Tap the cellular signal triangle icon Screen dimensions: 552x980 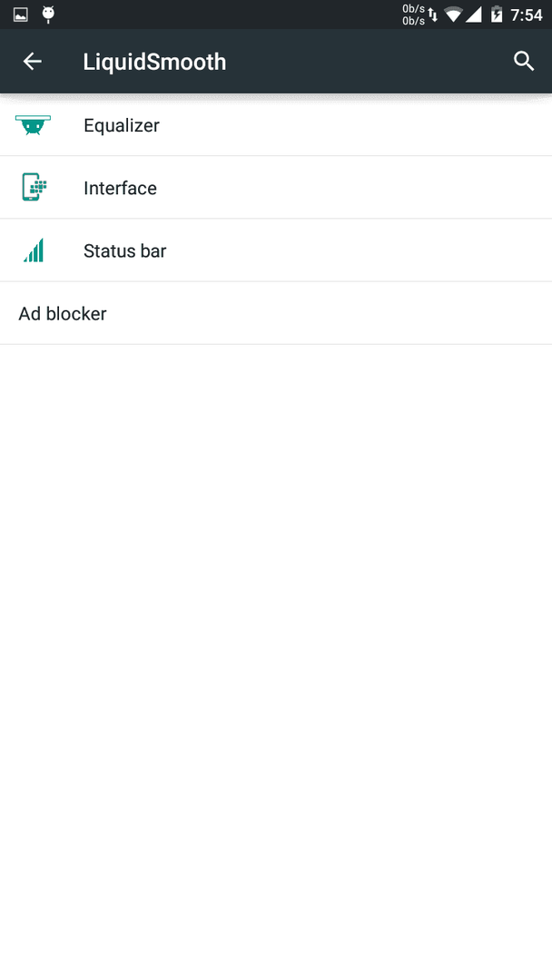pos(473,14)
